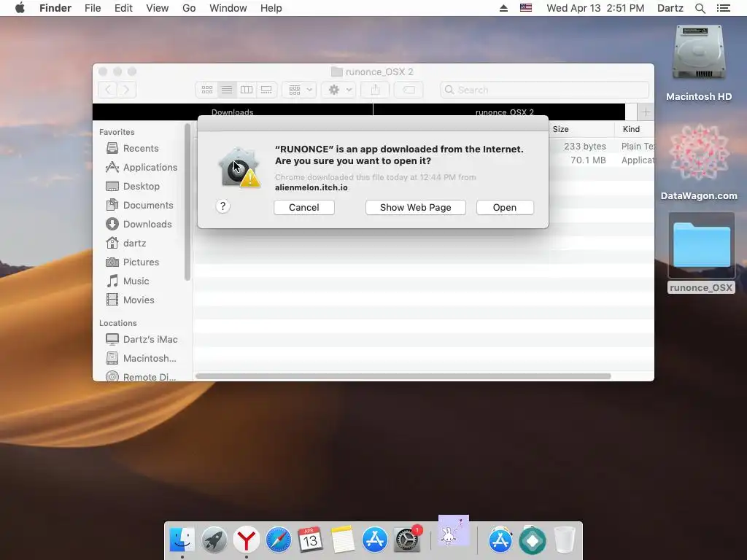747x560 pixels.
Task: Open Yandex browser in the Dock
Action: coord(246,540)
